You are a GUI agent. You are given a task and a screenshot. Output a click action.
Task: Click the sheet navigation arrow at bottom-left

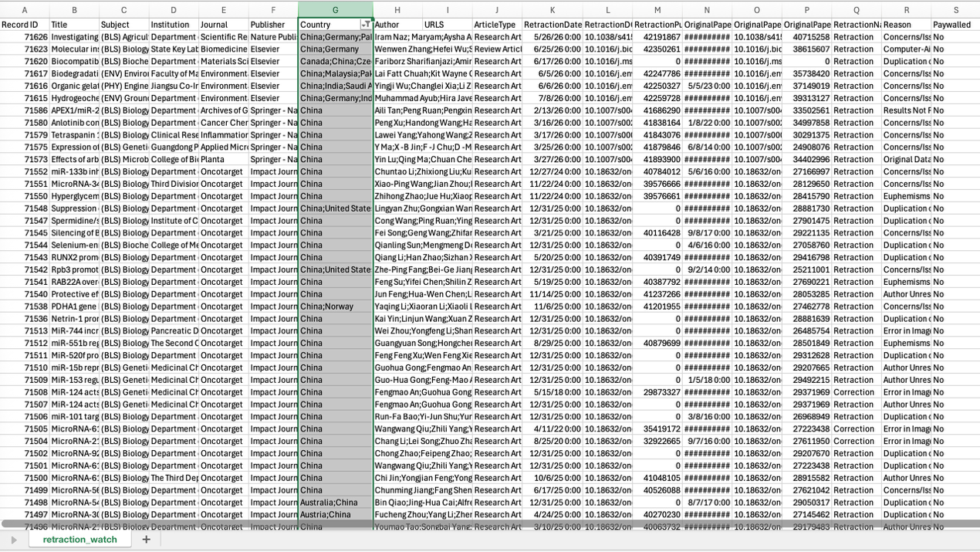[x=13, y=540]
